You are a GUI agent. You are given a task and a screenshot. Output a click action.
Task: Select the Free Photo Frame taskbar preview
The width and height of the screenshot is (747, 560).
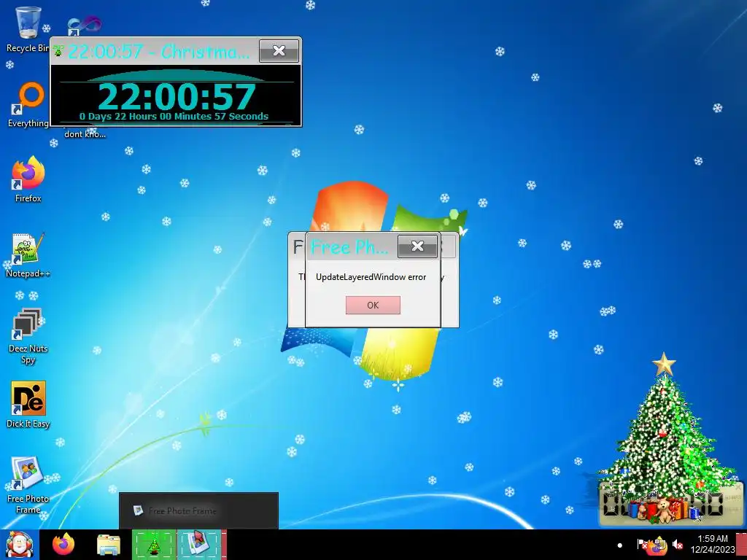pos(198,510)
